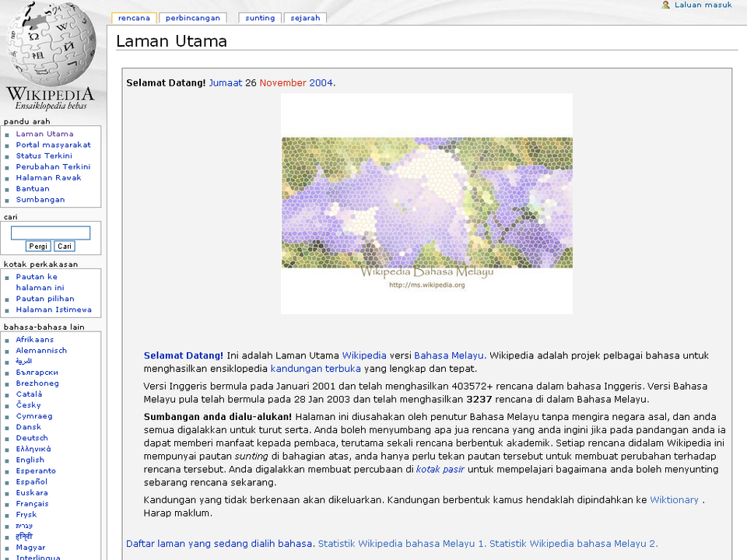
Task: Open the Español language version
Action: (31, 482)
